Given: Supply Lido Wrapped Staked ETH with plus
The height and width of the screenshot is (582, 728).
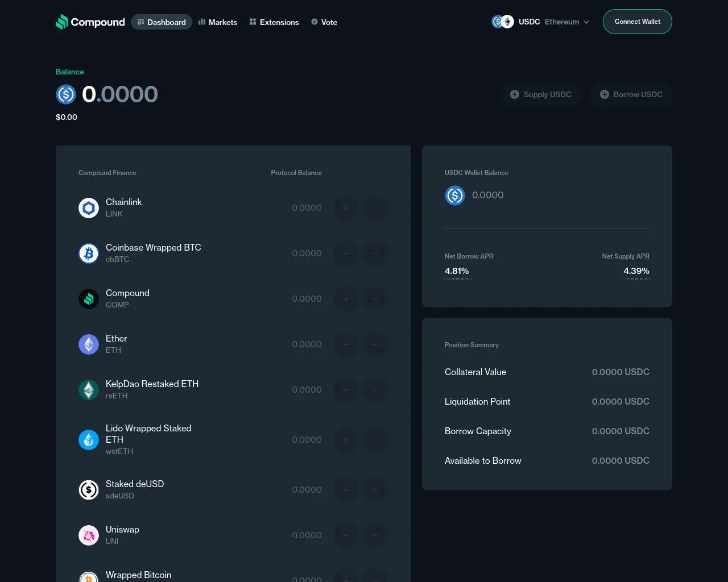Looking at the screenshot, I should (346, 440).
